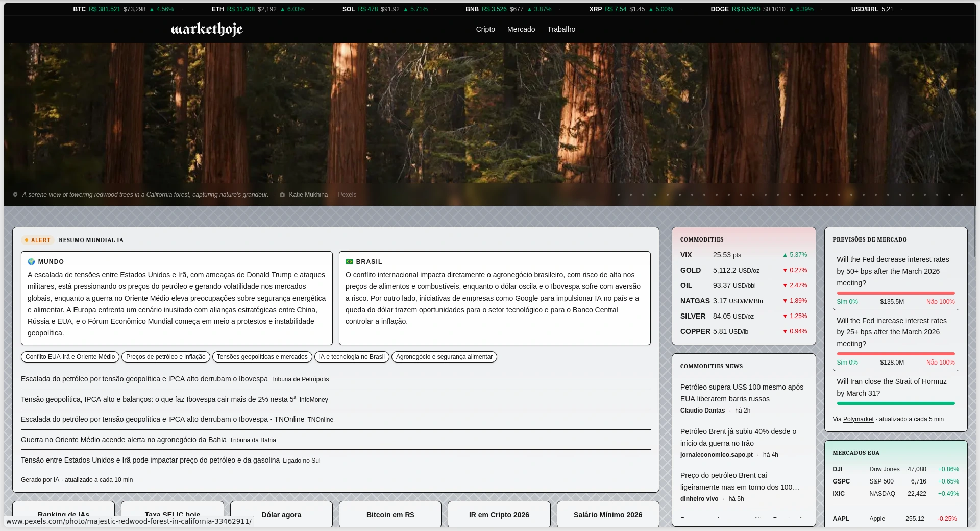Open the Mercado menu
Image resolution: width=980 pixels, height=531 pixels.
(x=521, y=29)
